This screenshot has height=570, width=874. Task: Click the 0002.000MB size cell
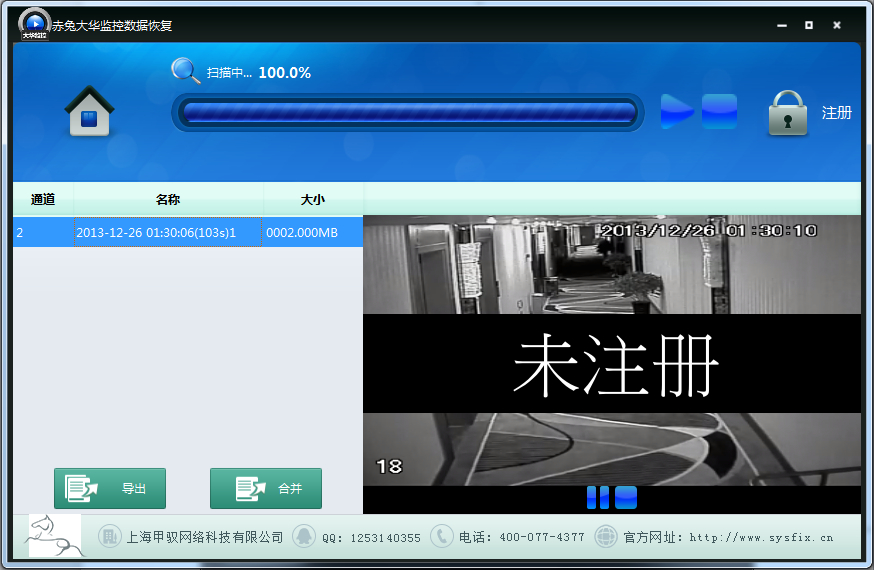pyautogui.click(x=302, y=233)
